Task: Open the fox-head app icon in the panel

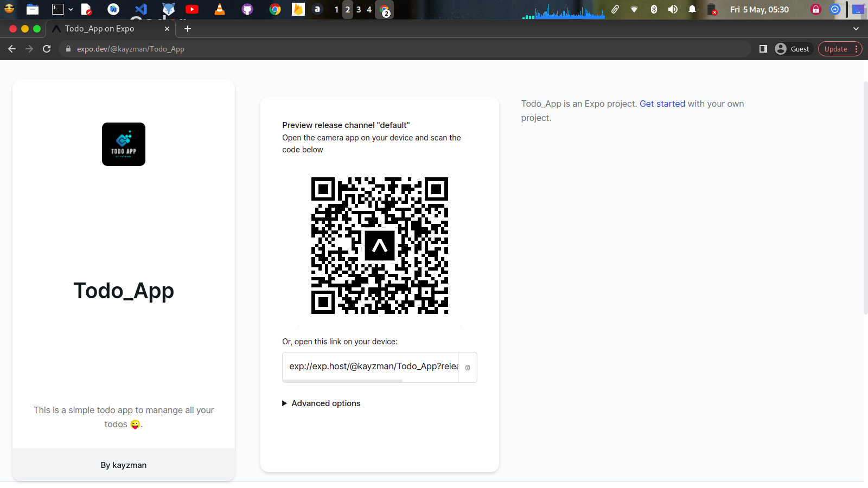Action: click(169, 9)
